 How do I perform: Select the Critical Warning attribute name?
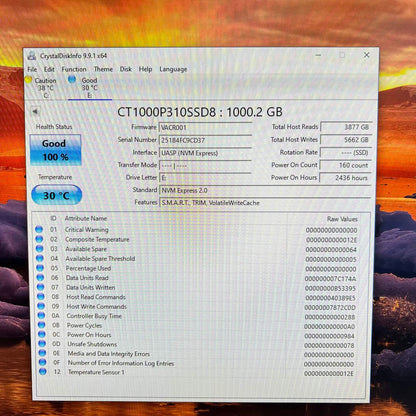coord(87,230)
